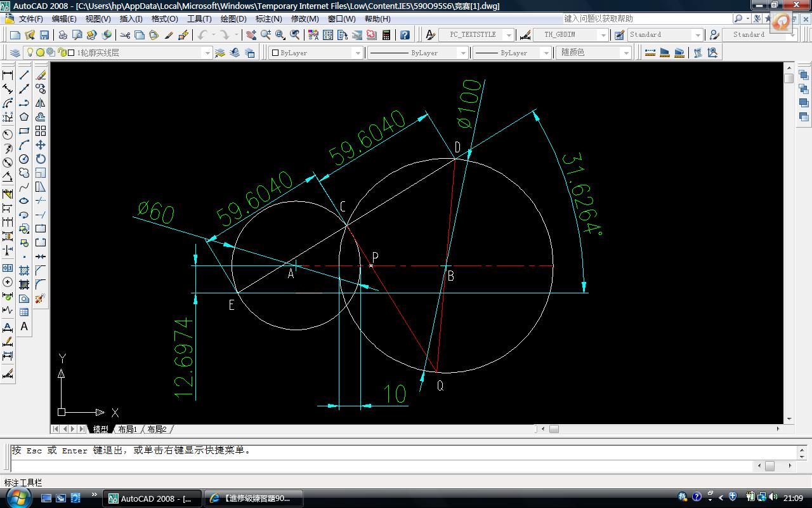Click the 标注工具栏 status text
Viewport: 812px width, 508px height.
(x=23, y=483)
